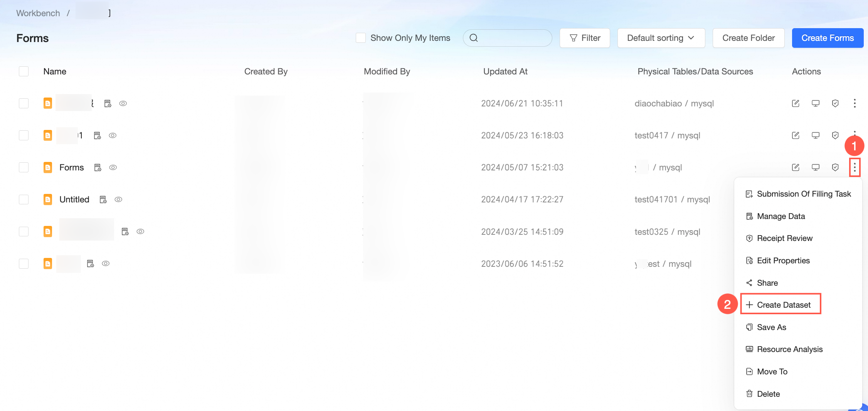Screen dimensions: 868x411
Task: Click 'test041701 / mysql' data source text
Action: click(x=672, y=199)
